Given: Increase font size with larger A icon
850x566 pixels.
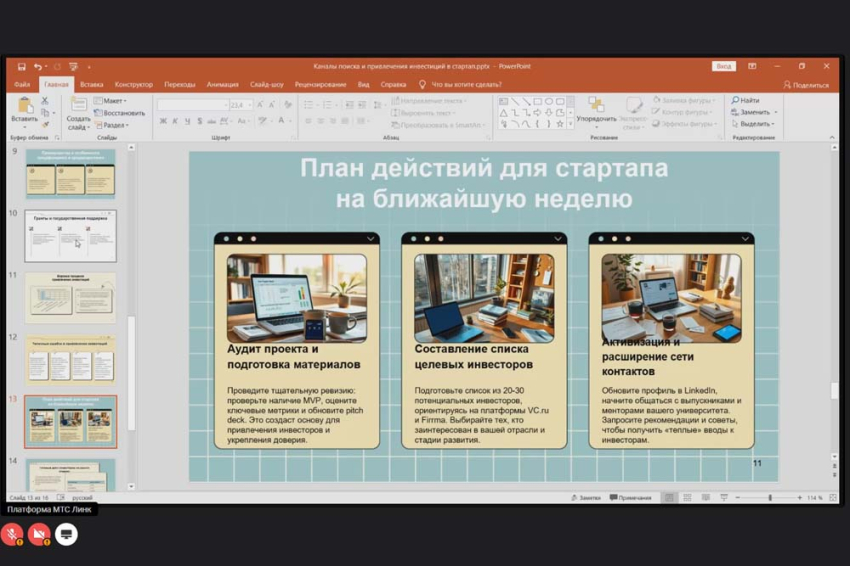Looking at the screenshot, I should coord(260,105).
